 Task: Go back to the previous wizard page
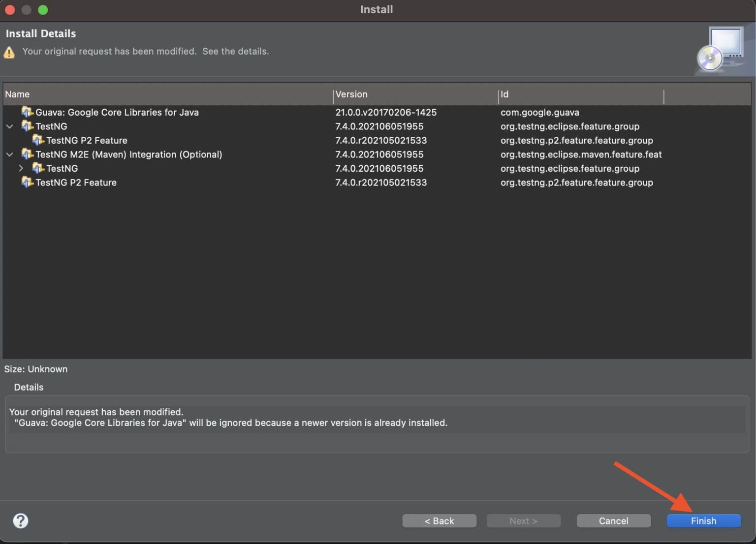[439, 520]
